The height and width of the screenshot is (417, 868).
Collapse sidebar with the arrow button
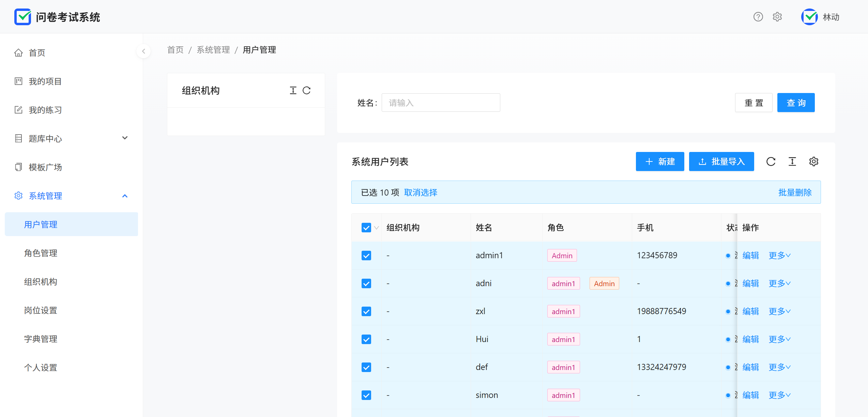tap(143, 51)
